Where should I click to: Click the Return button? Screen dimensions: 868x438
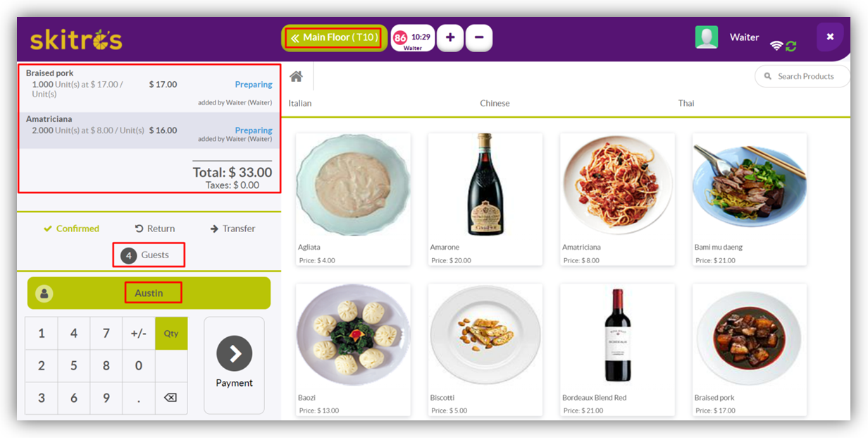pyautogui.click(x=155, y=229)
